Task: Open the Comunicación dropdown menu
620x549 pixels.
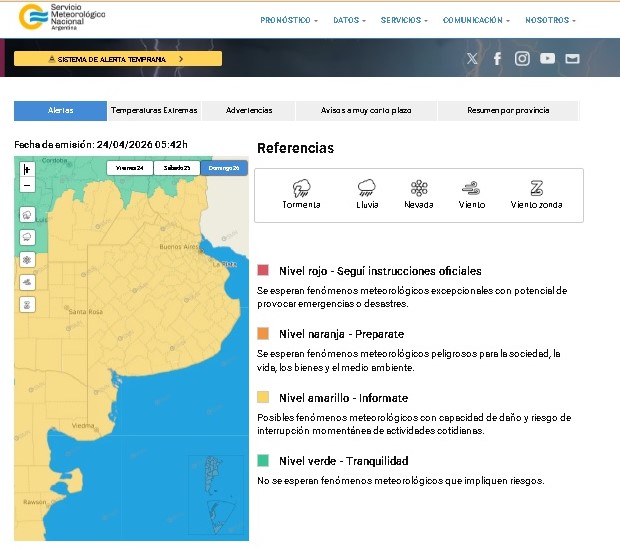Action: 475,20
